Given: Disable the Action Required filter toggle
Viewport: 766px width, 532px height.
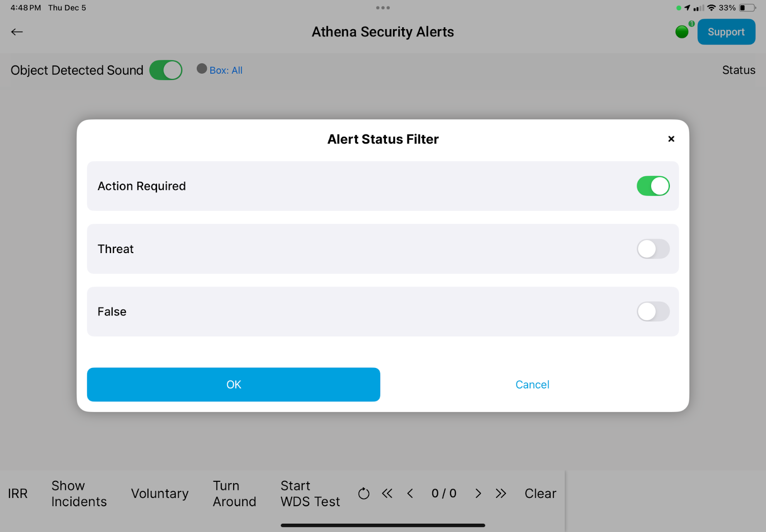Looking at the screenshot, I should coord(653,186).
